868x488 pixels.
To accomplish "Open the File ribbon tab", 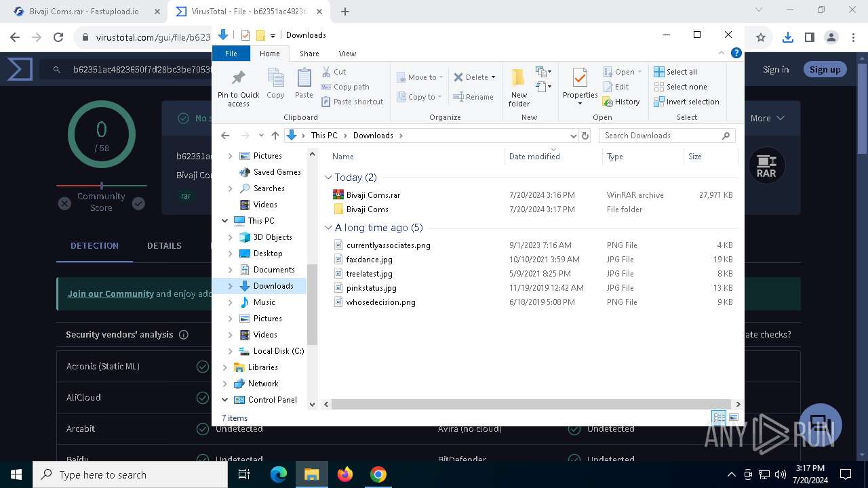I will 231,54.
